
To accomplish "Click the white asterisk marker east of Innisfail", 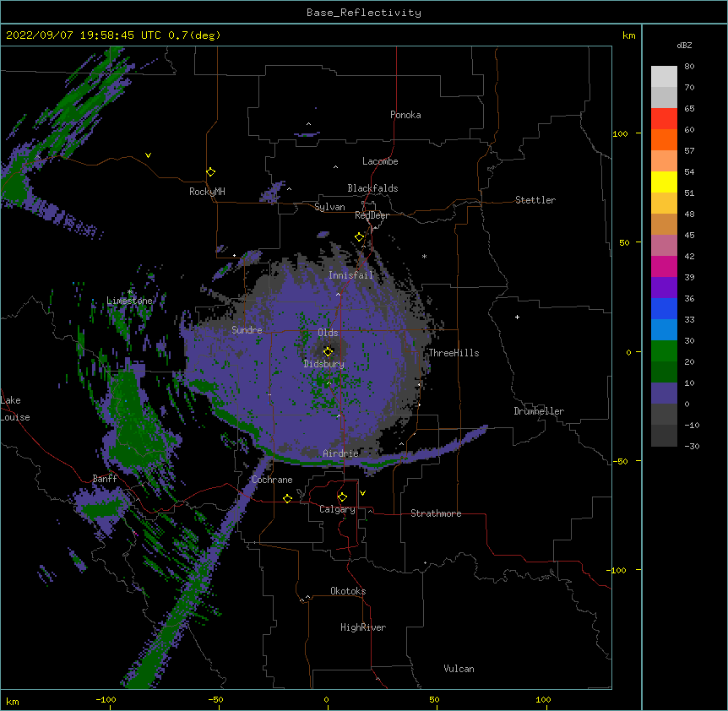I will (x=424, y=256).
